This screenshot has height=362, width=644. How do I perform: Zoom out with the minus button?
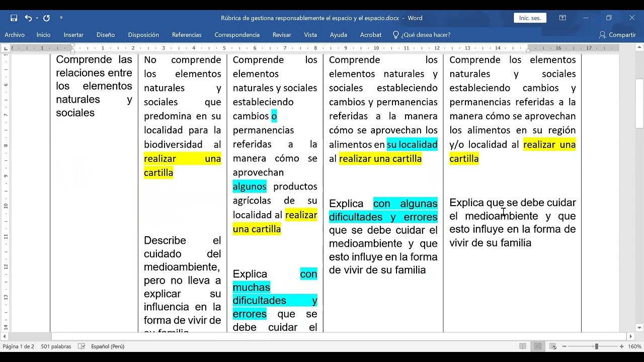click(x=565, y=346)
